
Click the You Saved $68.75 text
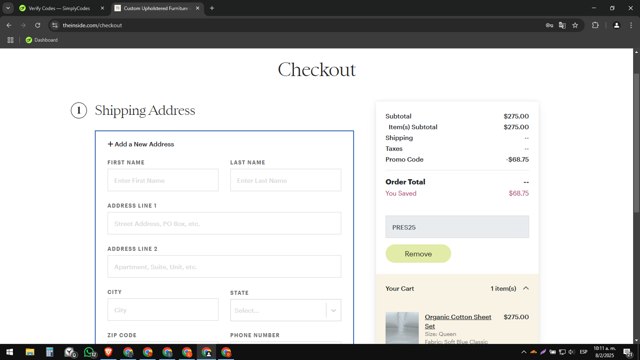pyautogui.click(x=457, y=193)
